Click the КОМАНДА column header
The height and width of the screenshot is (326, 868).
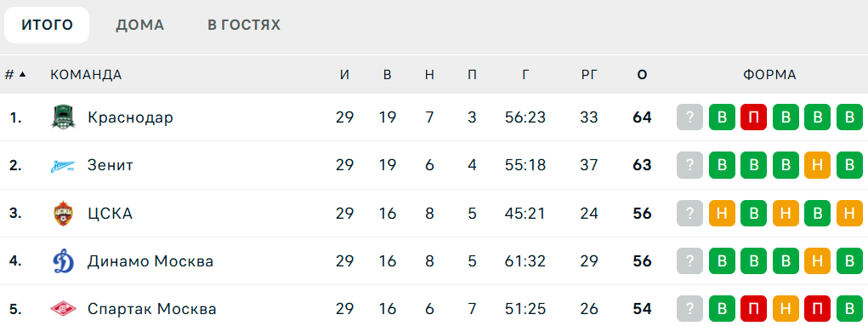pos(86,75)
